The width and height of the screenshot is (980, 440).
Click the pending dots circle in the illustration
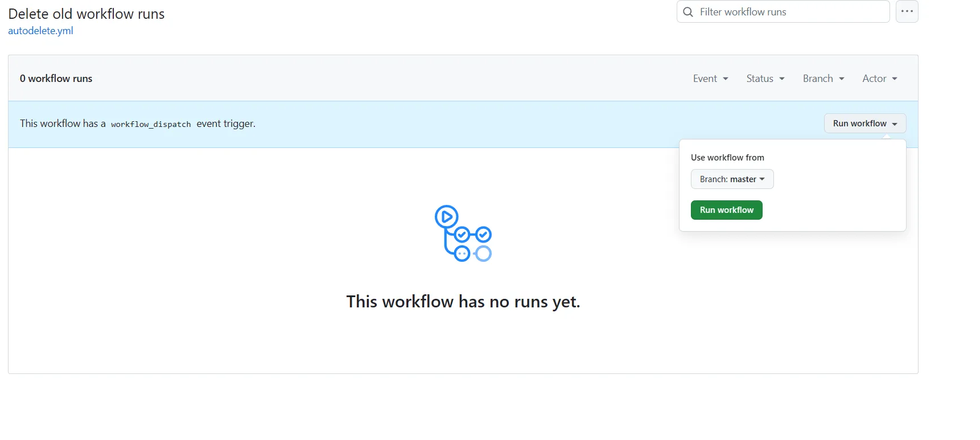pos(462,254)
